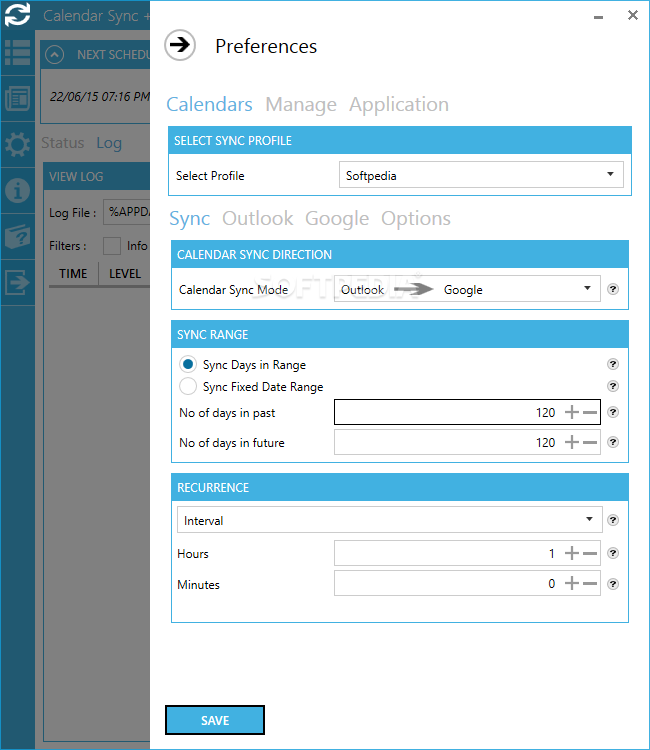Switch to the Calendars tab
The height and width of the screenshot is (750, 650).
[x=209, y=104]
